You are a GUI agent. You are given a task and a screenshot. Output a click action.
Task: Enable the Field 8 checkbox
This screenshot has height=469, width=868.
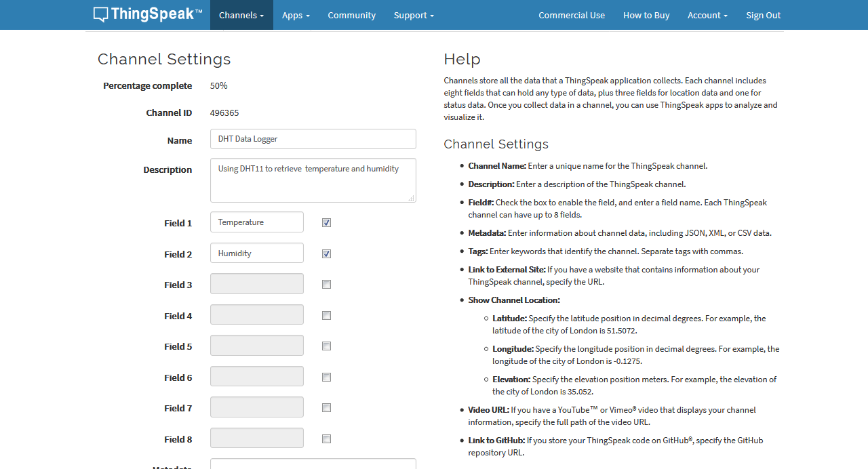pyautogui.click(x=326, y=439)
